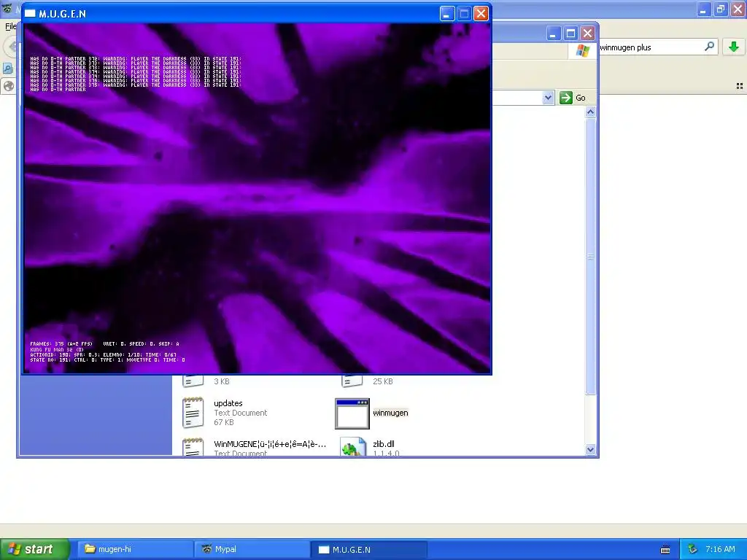The width and height of the screenshot is (747, 560).
Task: Open the Windows Start menu
Action: point(35,549)
